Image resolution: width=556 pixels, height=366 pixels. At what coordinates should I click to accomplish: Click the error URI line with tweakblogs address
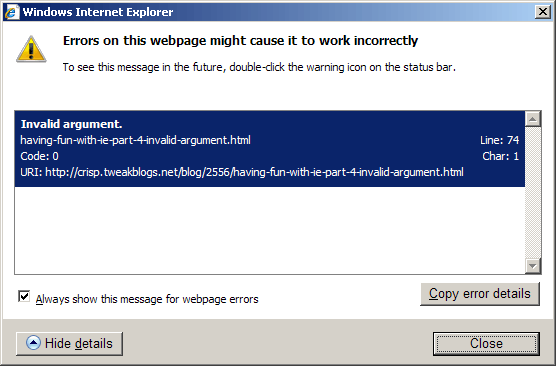pos(242,172)
